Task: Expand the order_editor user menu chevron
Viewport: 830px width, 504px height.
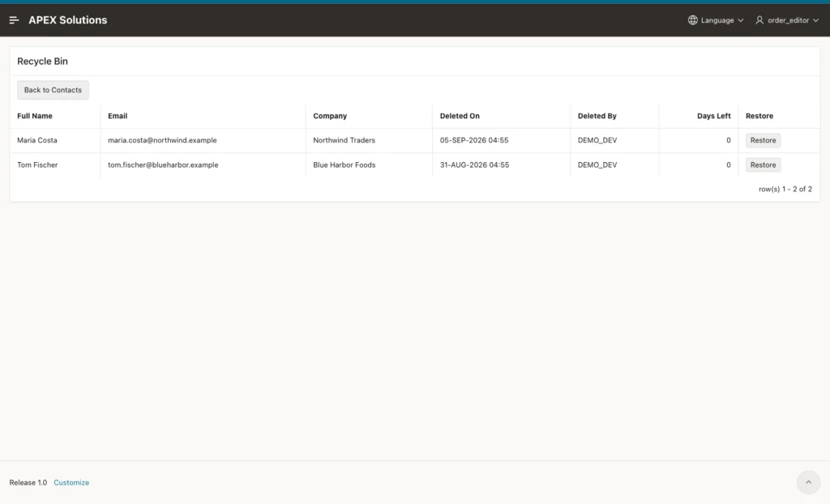Action: tap(815, 20)
